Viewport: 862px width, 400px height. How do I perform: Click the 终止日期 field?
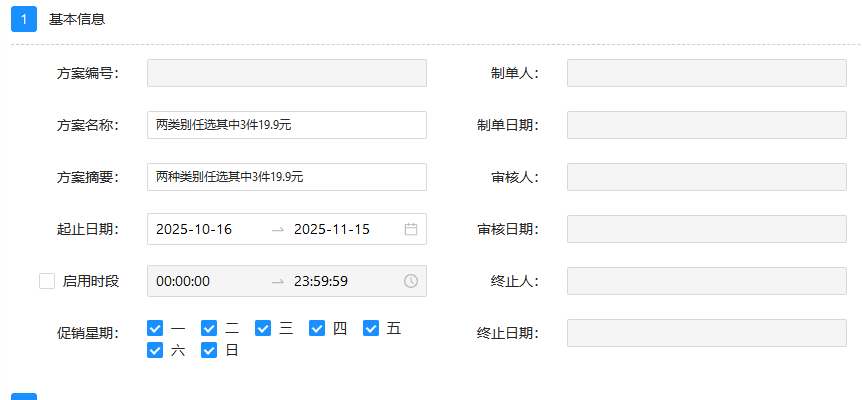(x=706, y=333)
